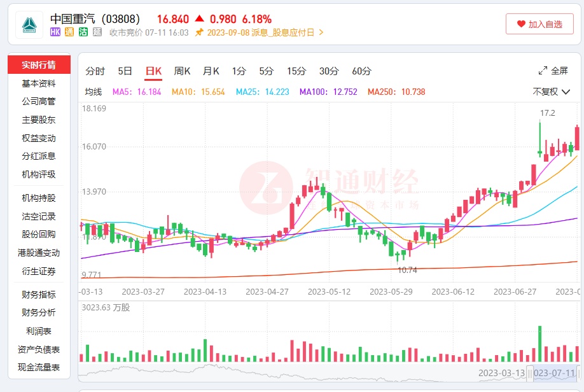Click the 2023-05-12 date axis label
The image size is (584, 392).
330,291
